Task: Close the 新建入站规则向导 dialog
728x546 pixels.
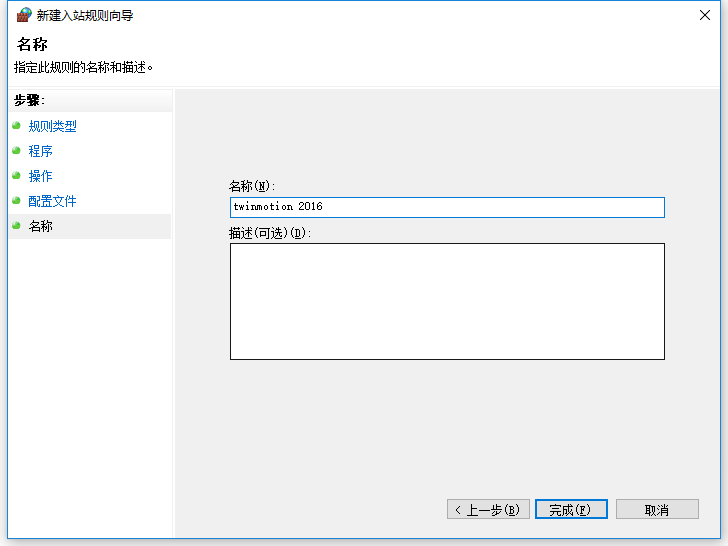Action: [704, 15]
